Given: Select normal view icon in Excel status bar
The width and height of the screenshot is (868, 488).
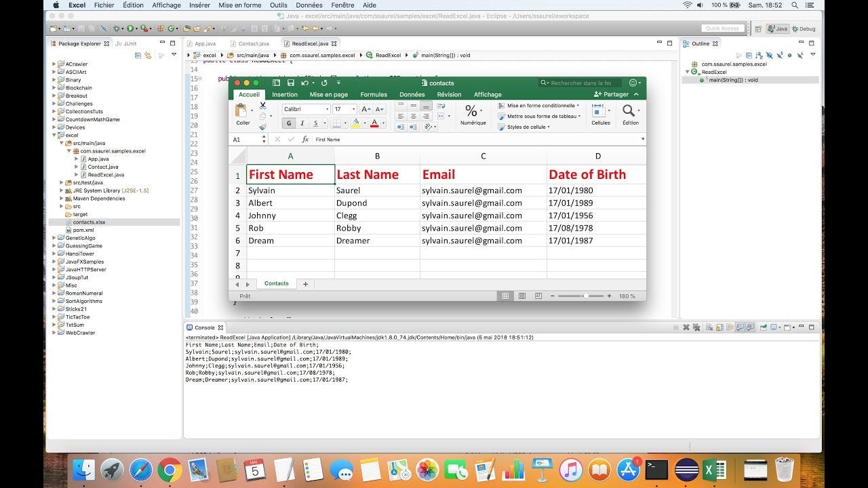Looking at the screenshot, I should point(505,296).
